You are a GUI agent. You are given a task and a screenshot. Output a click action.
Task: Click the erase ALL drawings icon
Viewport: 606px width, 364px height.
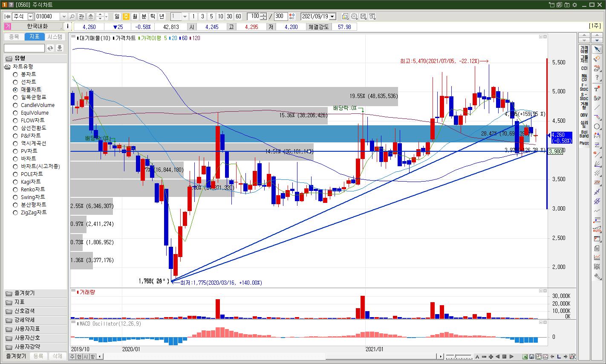(597, 68)
